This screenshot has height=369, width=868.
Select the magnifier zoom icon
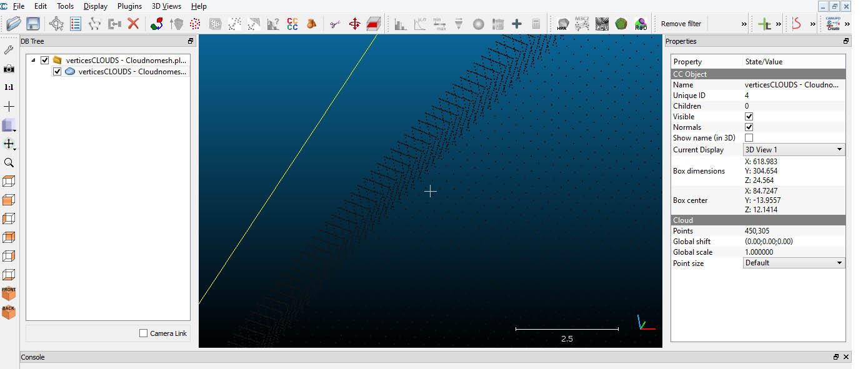[9, 162]
